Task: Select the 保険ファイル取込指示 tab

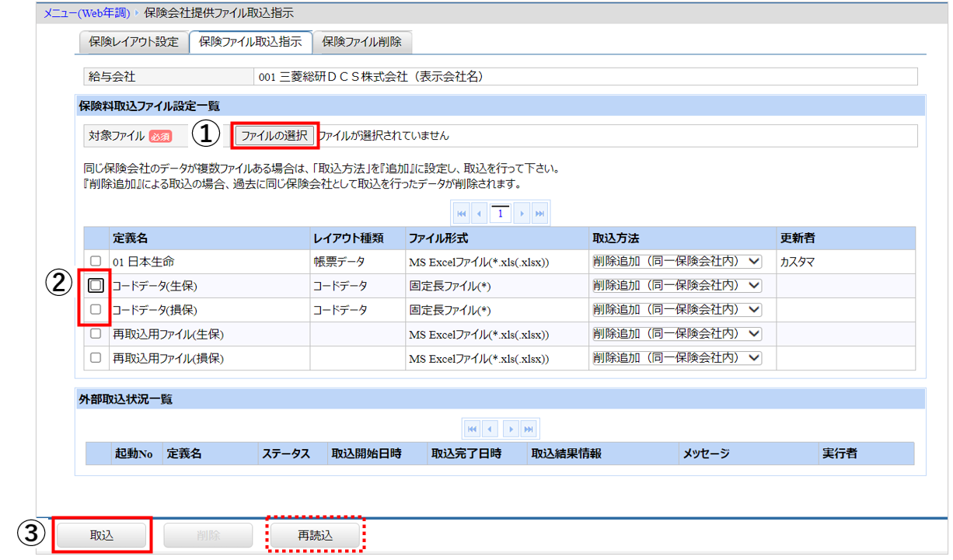Action: [250, 42]
